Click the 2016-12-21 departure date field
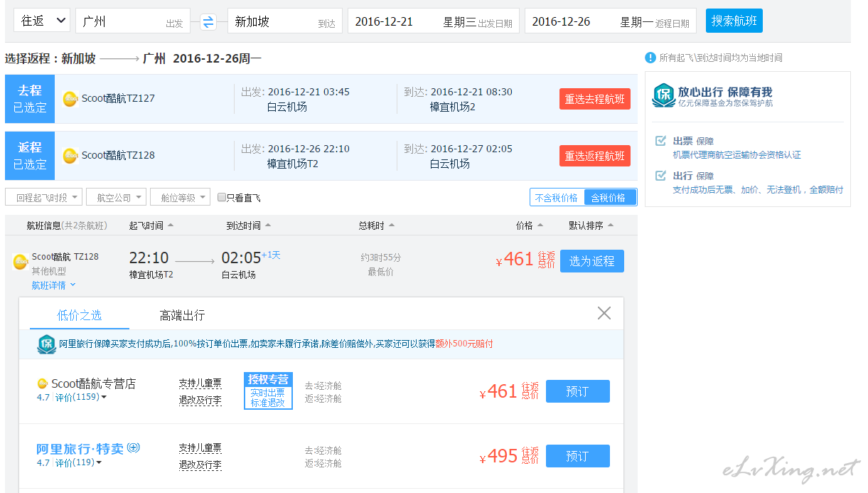Screen dimensions: 868x493 pos(433,21)
